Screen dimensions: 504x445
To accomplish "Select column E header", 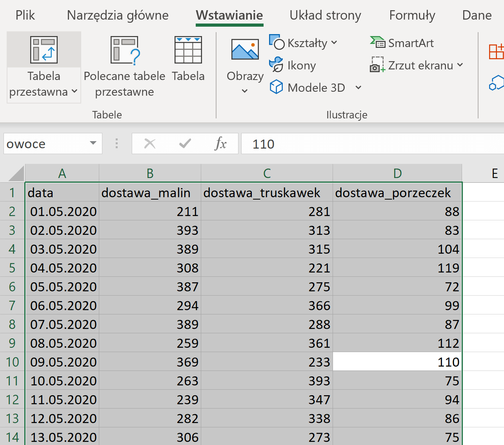I will click(x=484, y=173).
